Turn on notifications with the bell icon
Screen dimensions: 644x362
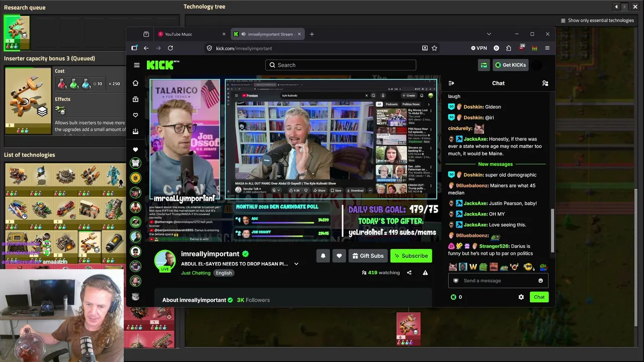pos(323,256)
